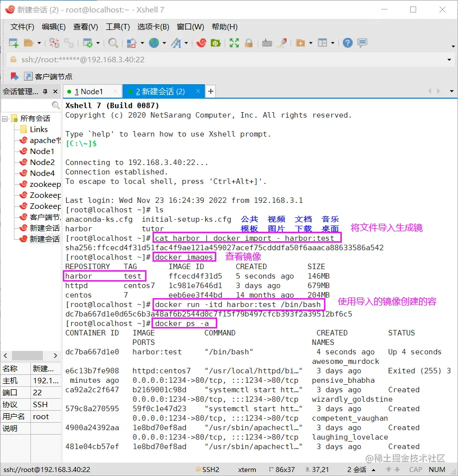Click the 协议 value cell SSH
Image resolution: width=458 pixels, height=476 pixels.
pos(45,404)
